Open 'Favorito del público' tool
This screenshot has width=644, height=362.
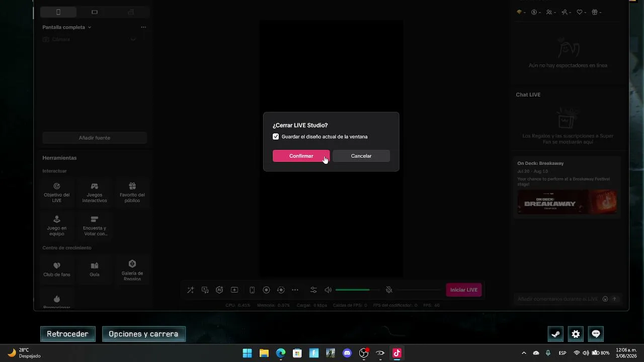[132, 193]
